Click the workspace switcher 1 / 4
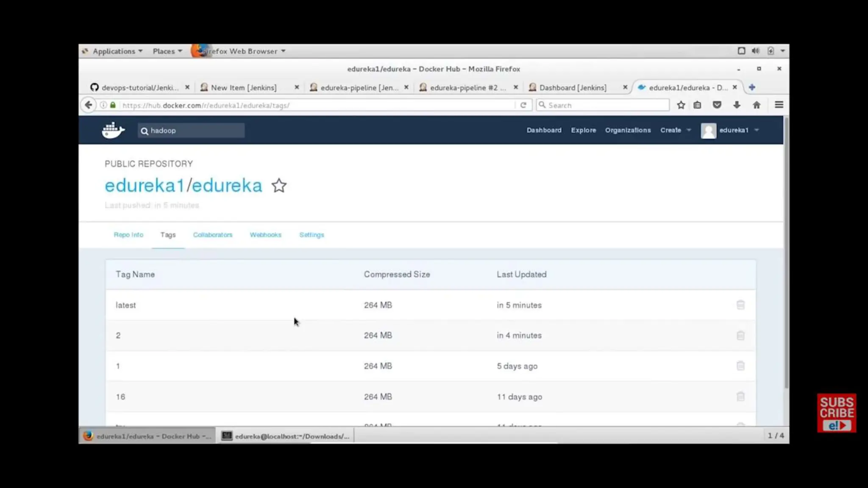The height and width of the screenshot is (488, 868). click(x=776, y=435)
